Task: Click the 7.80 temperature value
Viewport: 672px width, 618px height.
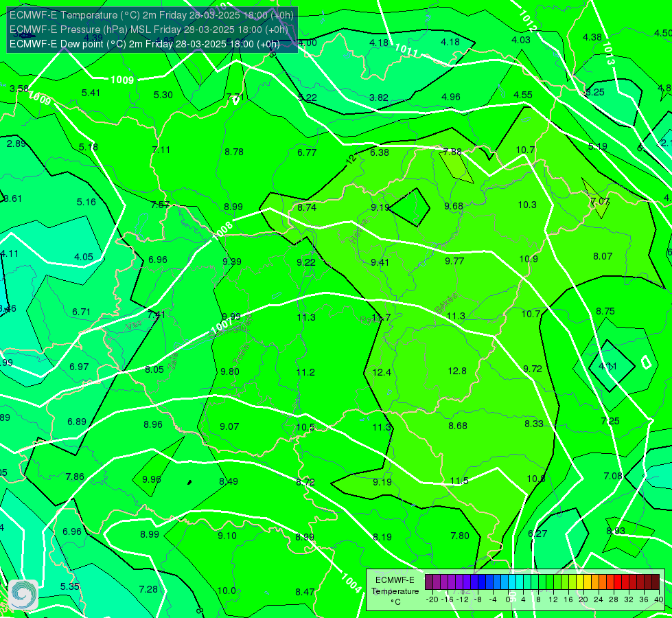Action: [x=460, y=536]
